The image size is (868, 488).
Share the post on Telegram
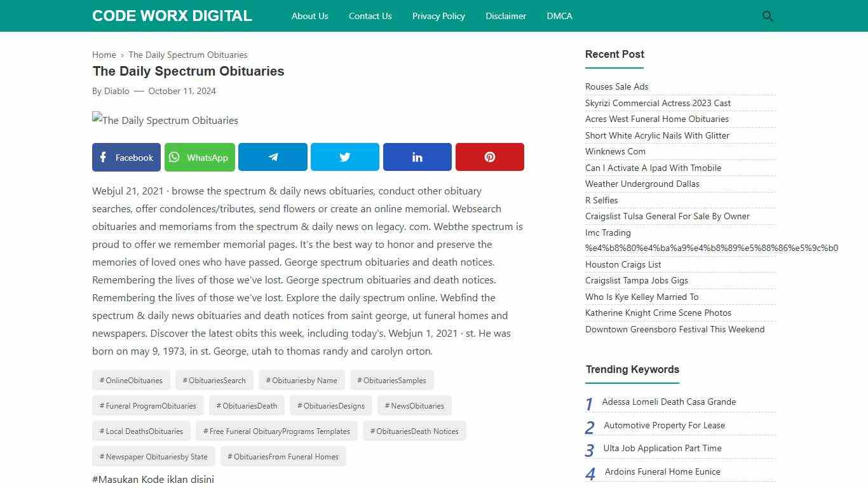[x=273, y=157]
